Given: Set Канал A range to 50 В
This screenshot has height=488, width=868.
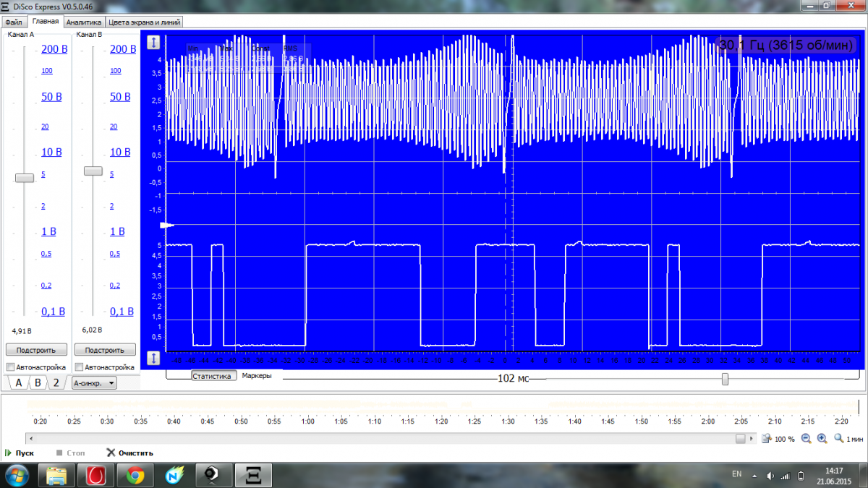Looking at the screenshot, I should click(x=51, y=97).
